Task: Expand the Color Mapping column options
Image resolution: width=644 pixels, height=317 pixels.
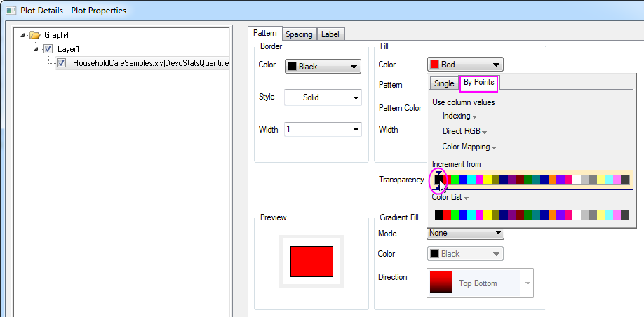Action: coord(469,147)
